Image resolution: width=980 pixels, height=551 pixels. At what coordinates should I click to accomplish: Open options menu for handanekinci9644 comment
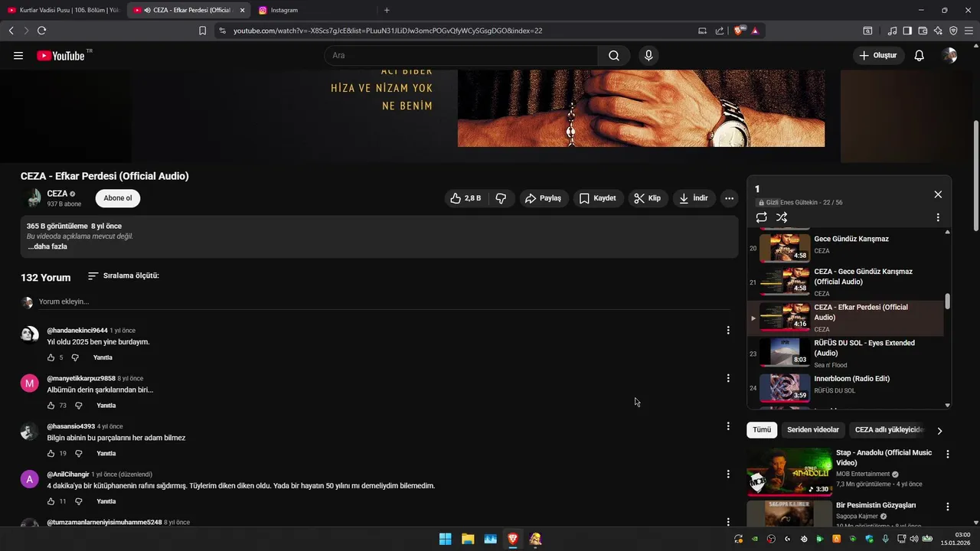[728, 331]
